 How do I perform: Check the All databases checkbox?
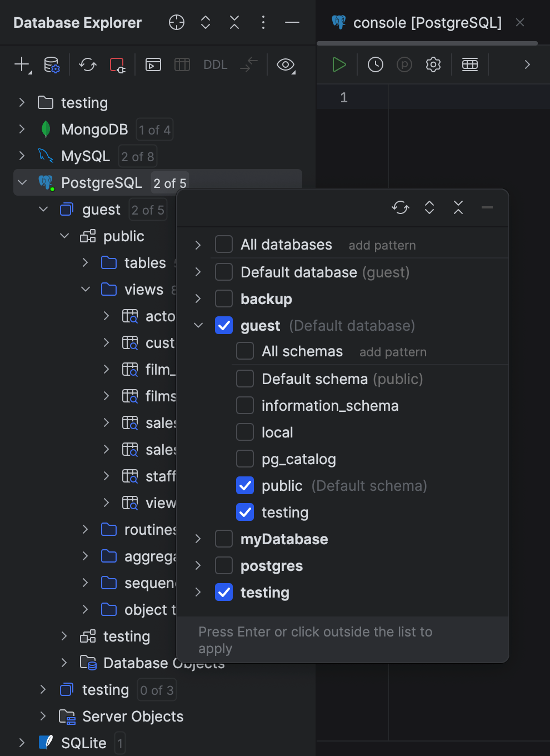pos(223,244)
